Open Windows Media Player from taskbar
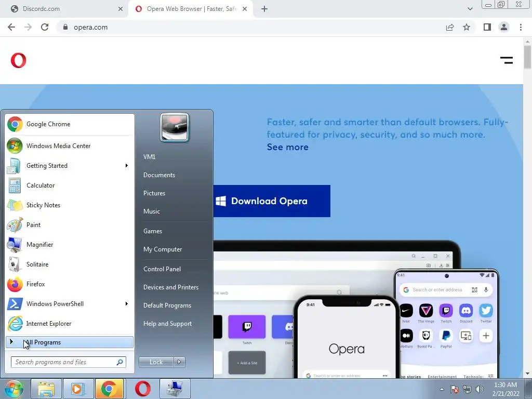 tap(77, 389)
